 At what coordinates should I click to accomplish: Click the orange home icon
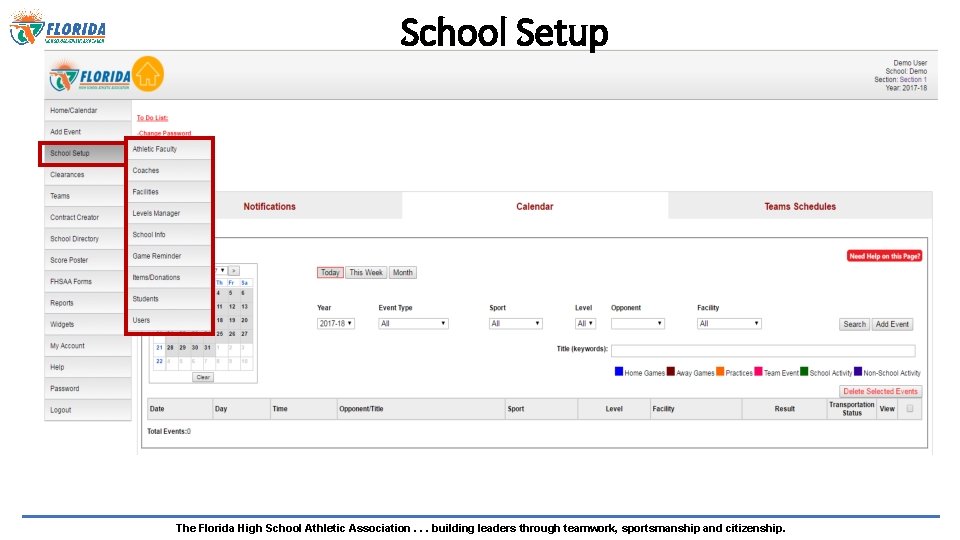click(x=148, y=74)
